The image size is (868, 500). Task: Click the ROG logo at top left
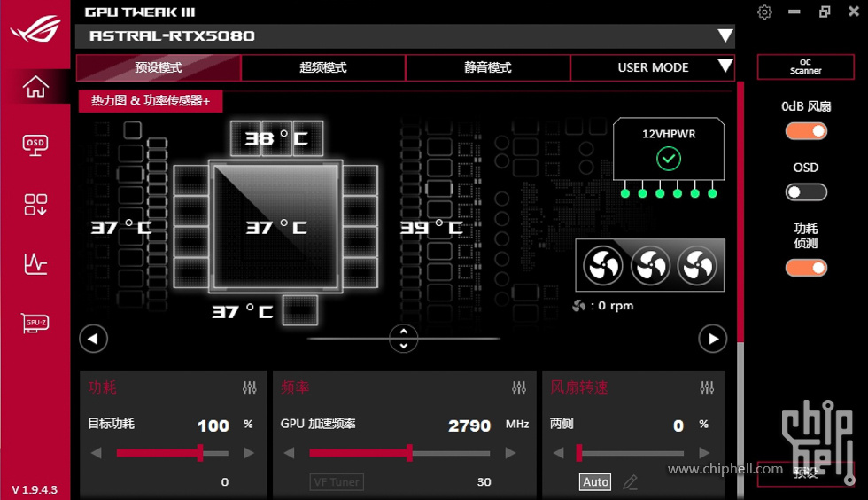click(35, 29)
